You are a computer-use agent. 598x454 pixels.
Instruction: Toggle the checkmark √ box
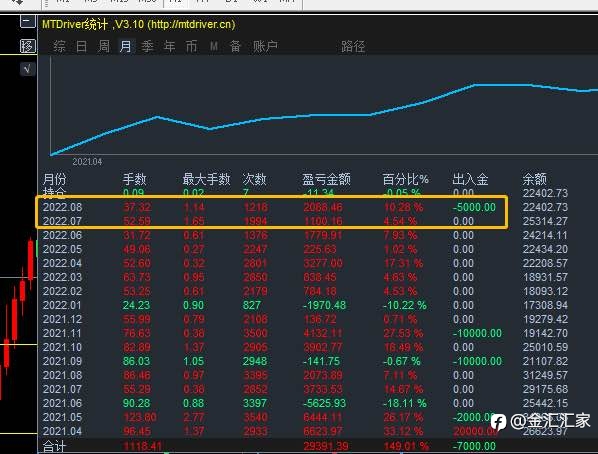pos(27,69)
